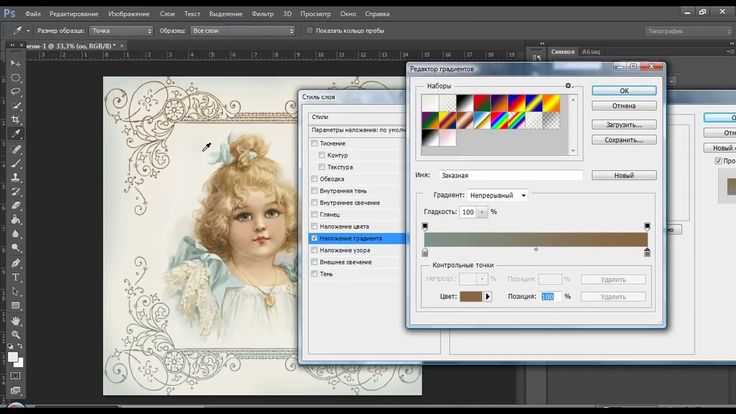Click the Имя gradient name field

click(510, 175)
